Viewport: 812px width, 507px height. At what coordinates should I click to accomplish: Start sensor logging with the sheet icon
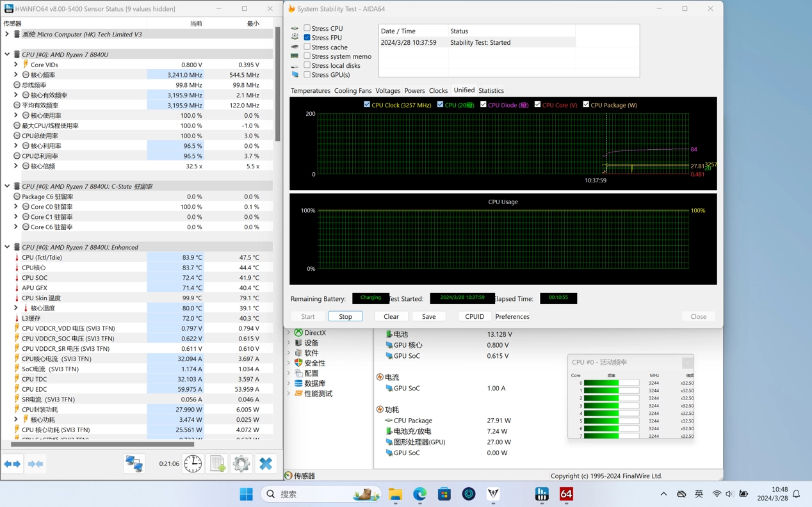point(218,463)
